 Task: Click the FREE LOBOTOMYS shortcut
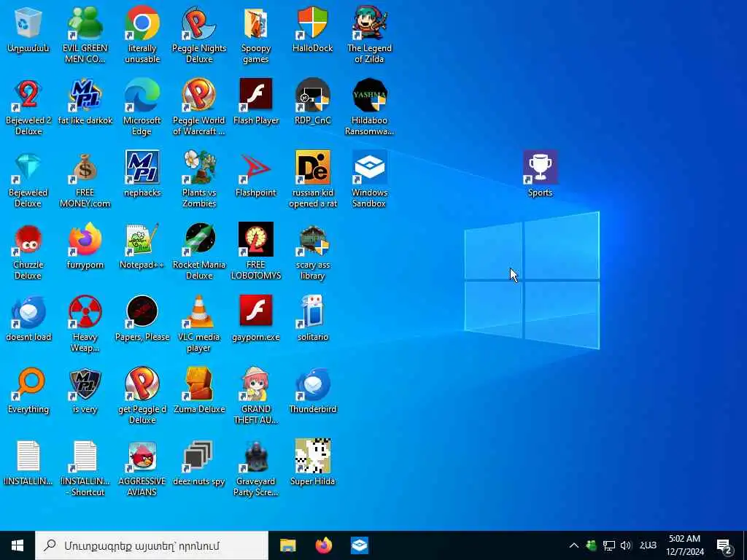tap(256, 252)
